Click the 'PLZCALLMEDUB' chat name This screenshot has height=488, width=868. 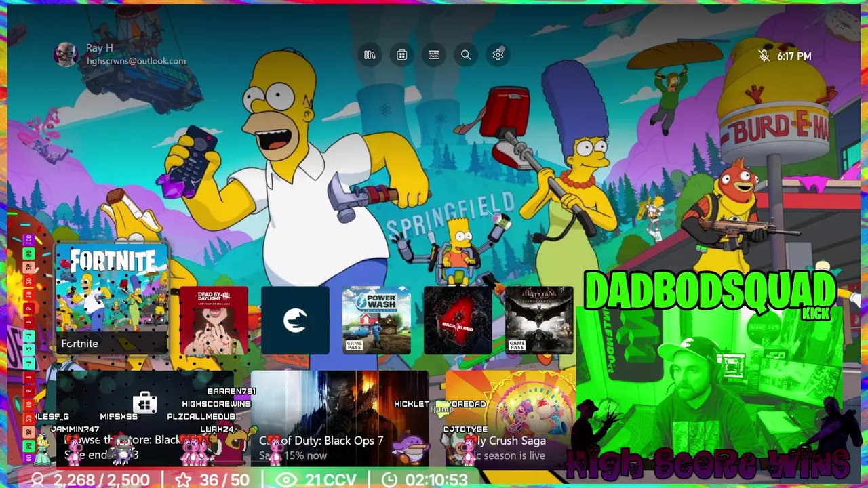(x=201, y=417)
